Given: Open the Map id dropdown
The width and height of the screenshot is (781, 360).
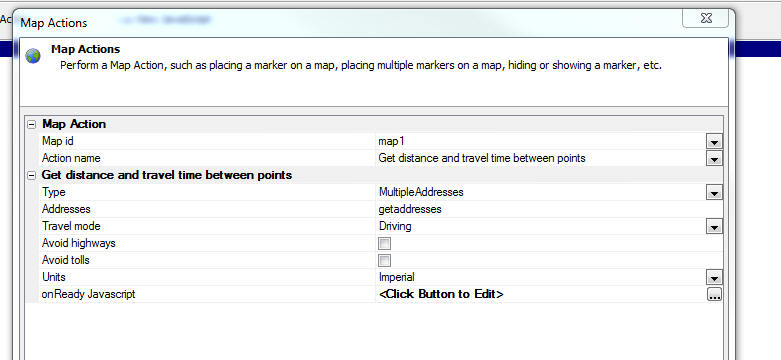Looking at the screenshot, I should pyautogui.click(x=714, y=142).
